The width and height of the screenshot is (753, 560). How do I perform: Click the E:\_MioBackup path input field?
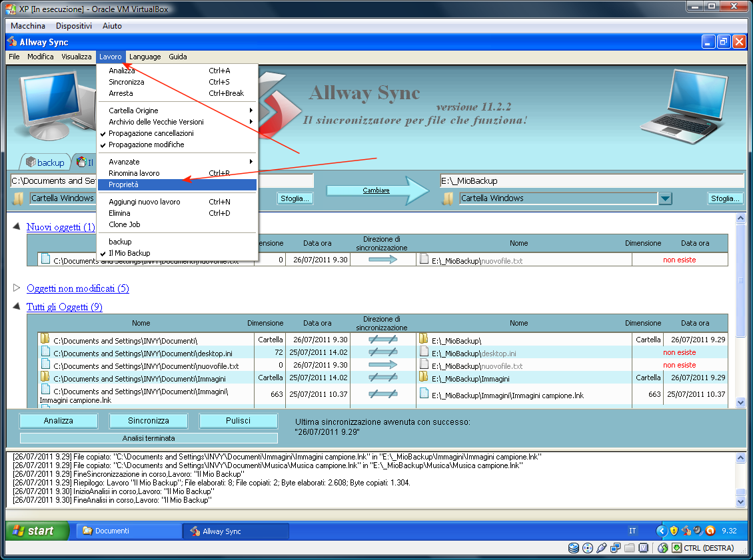592,181
